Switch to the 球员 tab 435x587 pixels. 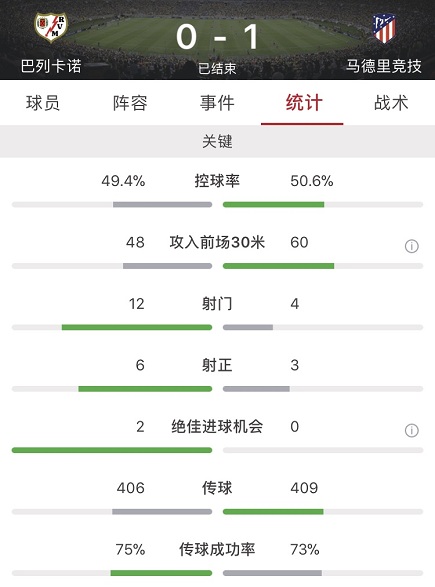click(43, 103)
